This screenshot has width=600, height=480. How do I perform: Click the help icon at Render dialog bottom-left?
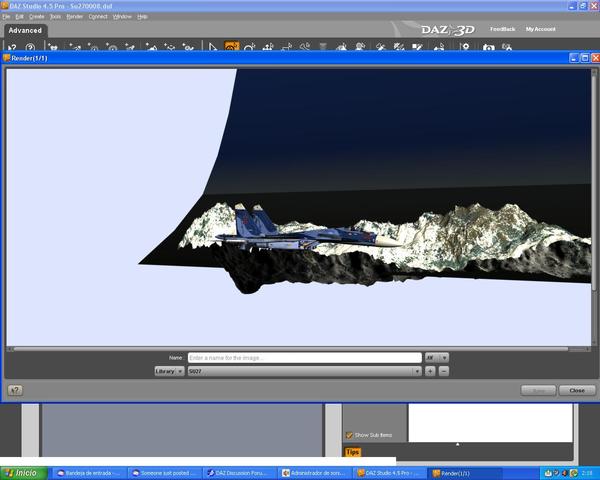15,390
